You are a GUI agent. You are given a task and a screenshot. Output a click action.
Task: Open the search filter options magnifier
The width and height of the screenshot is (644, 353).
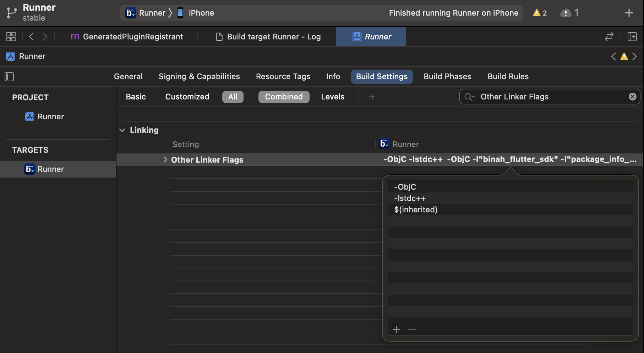469,97
